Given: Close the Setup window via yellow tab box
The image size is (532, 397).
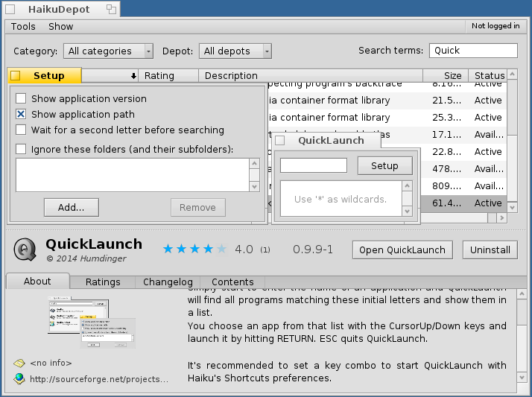Looking at the screenshot, I should 15,75.
